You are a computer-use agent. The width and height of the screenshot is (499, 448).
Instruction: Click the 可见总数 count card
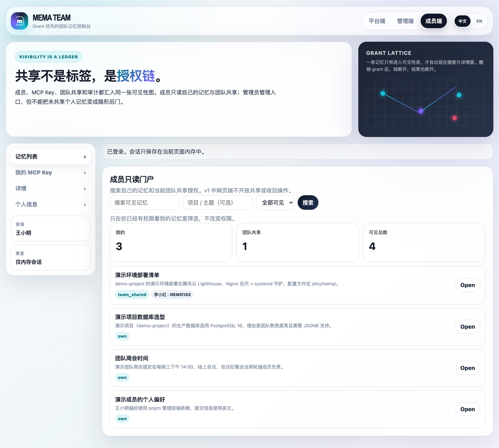[x=424, y=242]
